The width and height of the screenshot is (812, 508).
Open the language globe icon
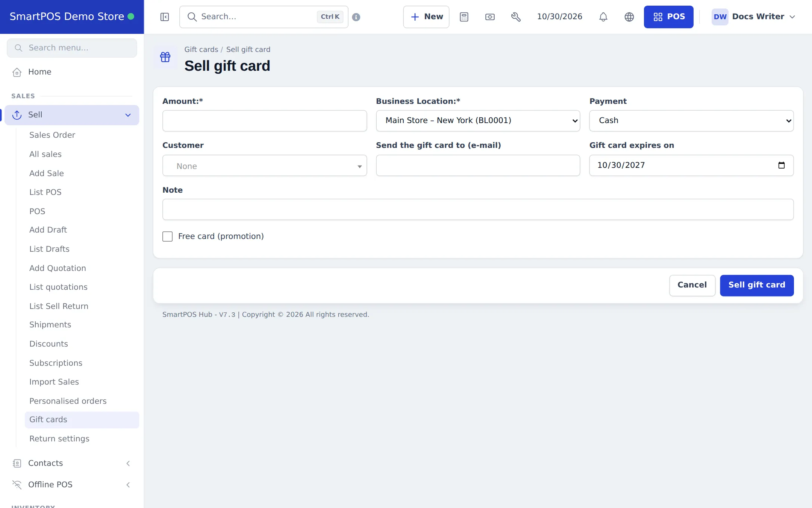629,17
